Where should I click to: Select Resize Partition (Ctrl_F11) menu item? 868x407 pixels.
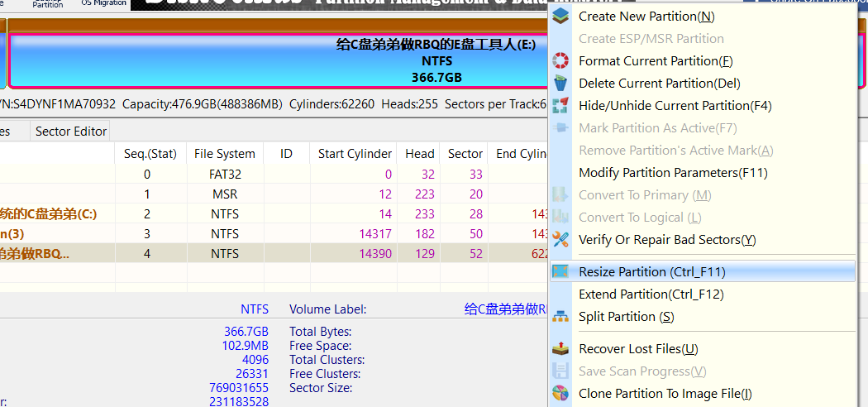pos(651,272)
